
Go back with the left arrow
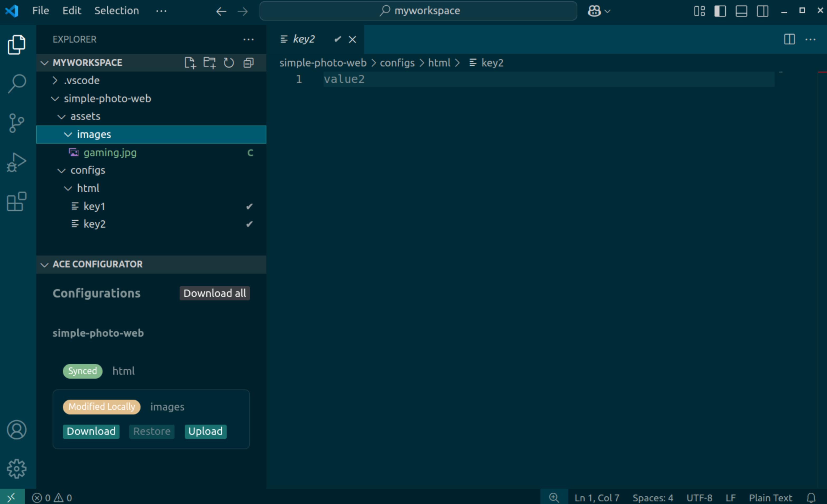(x=221, y=11)
